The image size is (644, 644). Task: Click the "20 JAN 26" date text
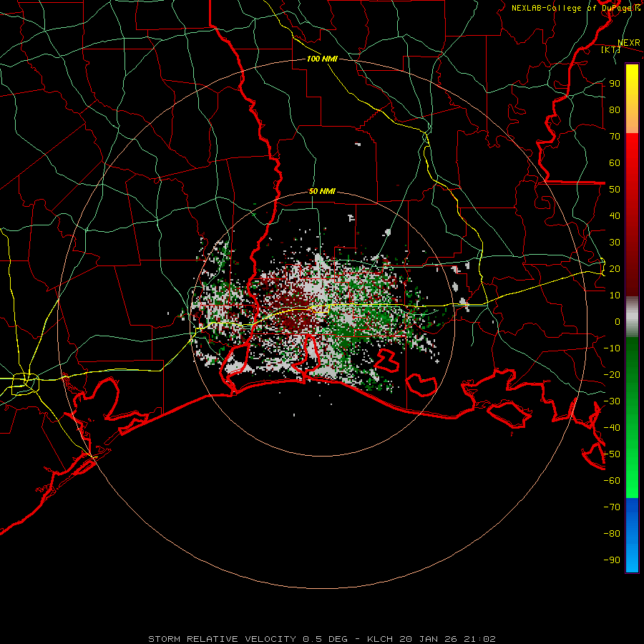[429, 639]
